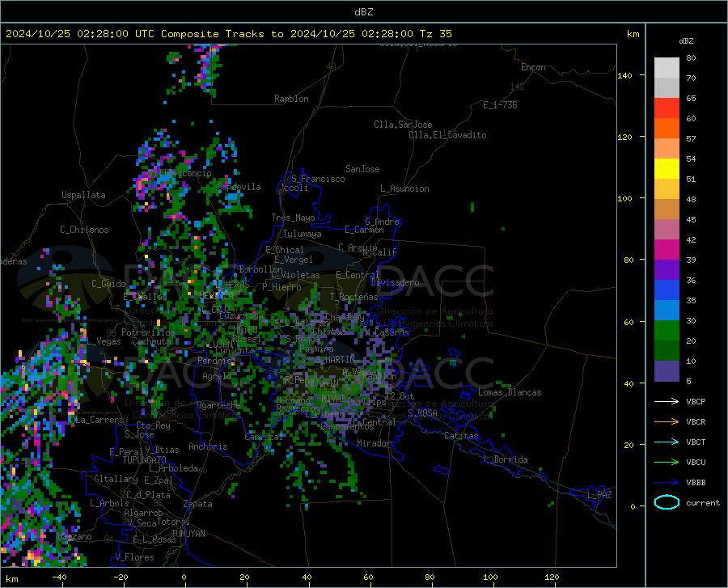The image size is (728, 588).
Task: Click the 'Clla.SanJose' place label
Action: tap(403, 125)
